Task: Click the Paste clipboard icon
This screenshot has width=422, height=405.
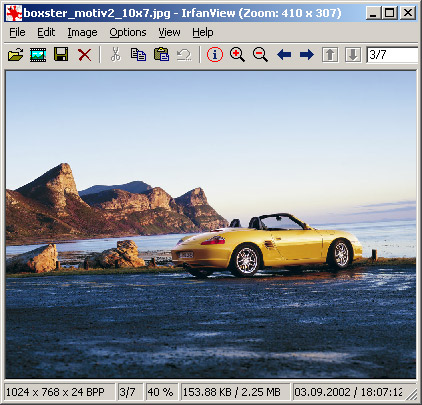Action: click(161, 54)
